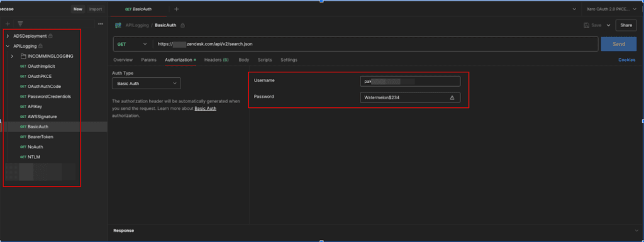Select the GET BasicAuth request tab
Screen dimensions: 644x242
(x=139, y=9)
